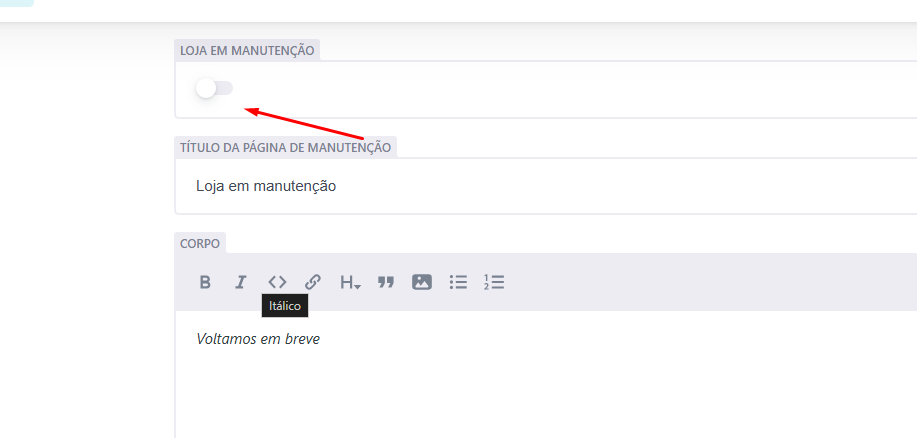Click the LOJA EM MANUTENÇÃO label
917x438 pixels.
click(247, 50)
